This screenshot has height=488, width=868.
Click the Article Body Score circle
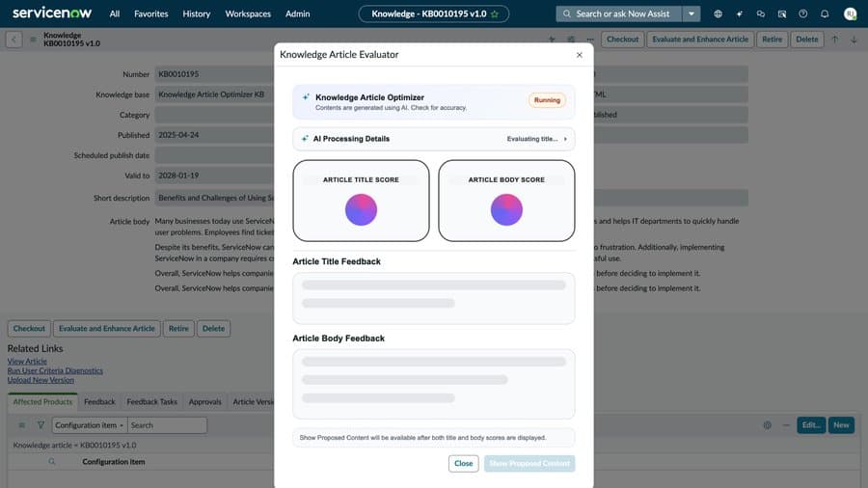click(x=506, y=209)
